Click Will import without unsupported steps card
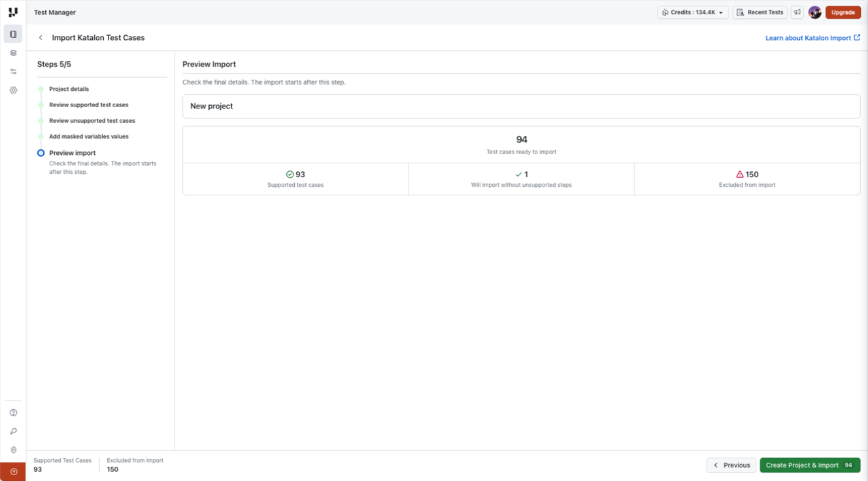868x481 pixels. (522, 179)
